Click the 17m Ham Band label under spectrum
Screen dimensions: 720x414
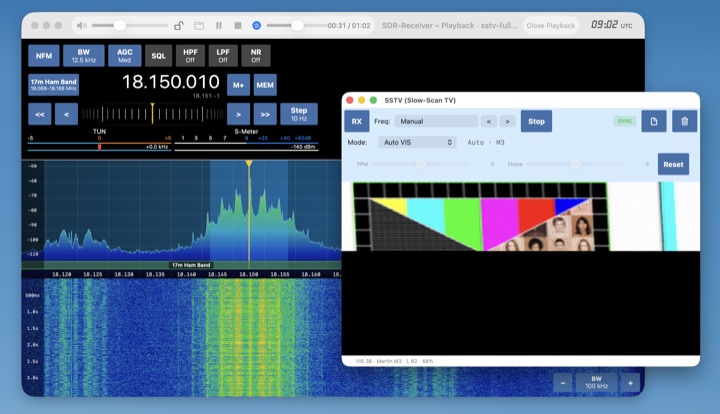tap(191, 265)
